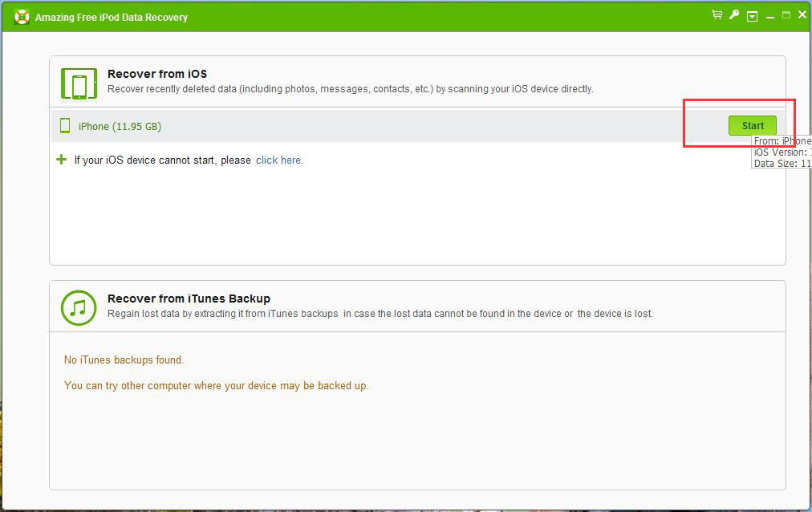Click the 'Regain lost data' description text
Screen dimensions: 812x512
380,314
